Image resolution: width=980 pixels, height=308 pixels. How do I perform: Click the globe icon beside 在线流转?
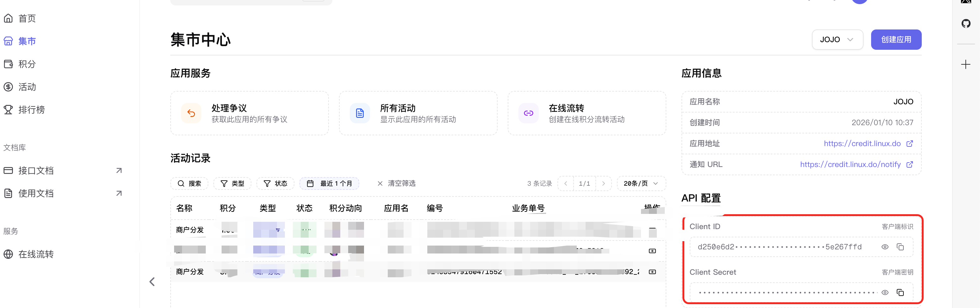(8, 254)
